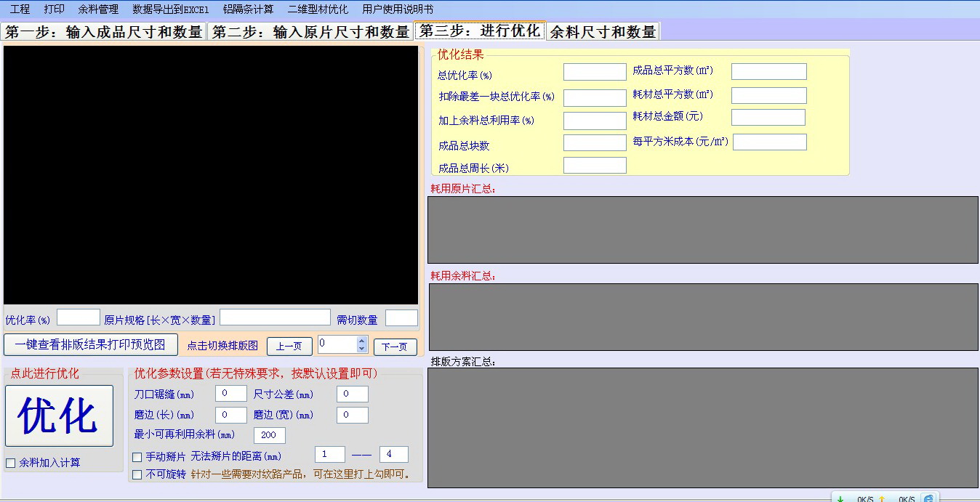Click the large 优化 button
This screenshot has height=502, width=980.
[59, 416]
